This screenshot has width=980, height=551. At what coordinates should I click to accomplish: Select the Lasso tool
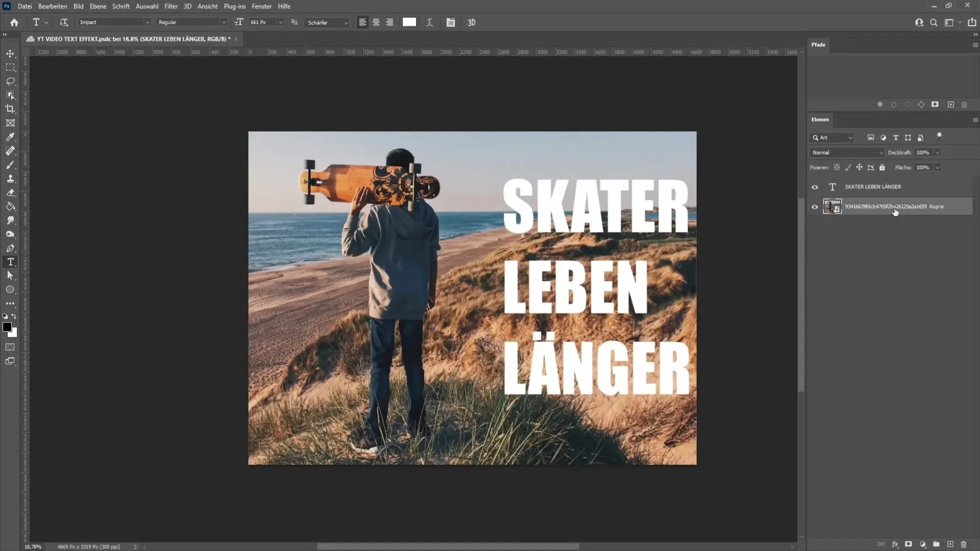(10, 81)
